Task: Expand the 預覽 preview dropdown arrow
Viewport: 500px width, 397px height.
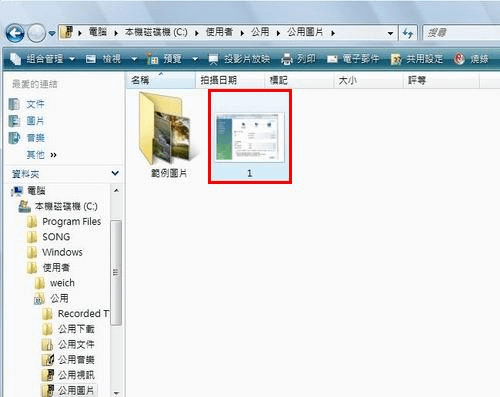Action: pos(195,59)
